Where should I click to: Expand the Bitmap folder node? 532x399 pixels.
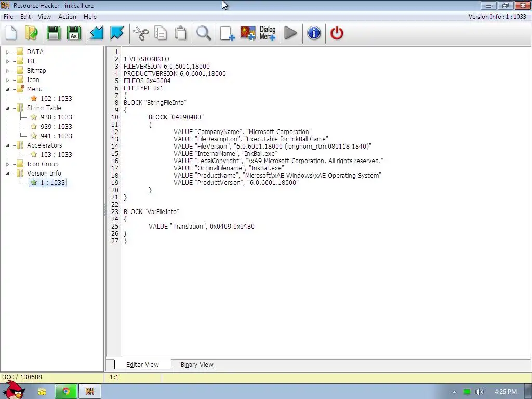pos(7,71)
